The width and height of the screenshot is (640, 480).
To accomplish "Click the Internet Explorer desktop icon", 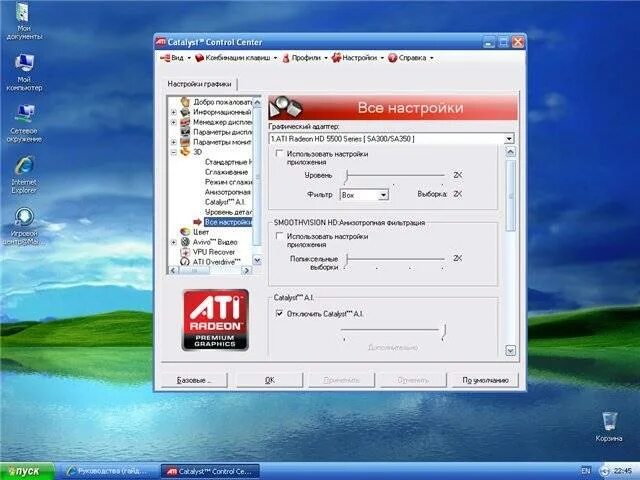I will (x=24, y=166).
